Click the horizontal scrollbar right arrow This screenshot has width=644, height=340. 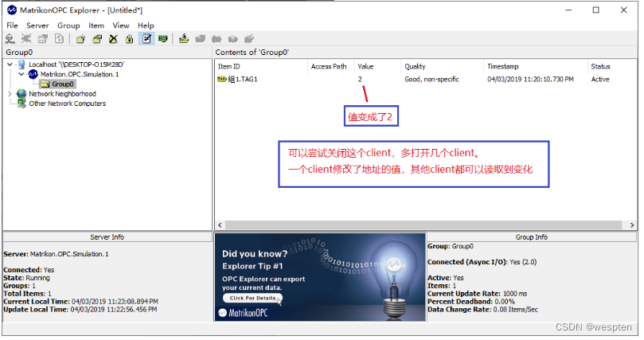(x=632, y=225)
